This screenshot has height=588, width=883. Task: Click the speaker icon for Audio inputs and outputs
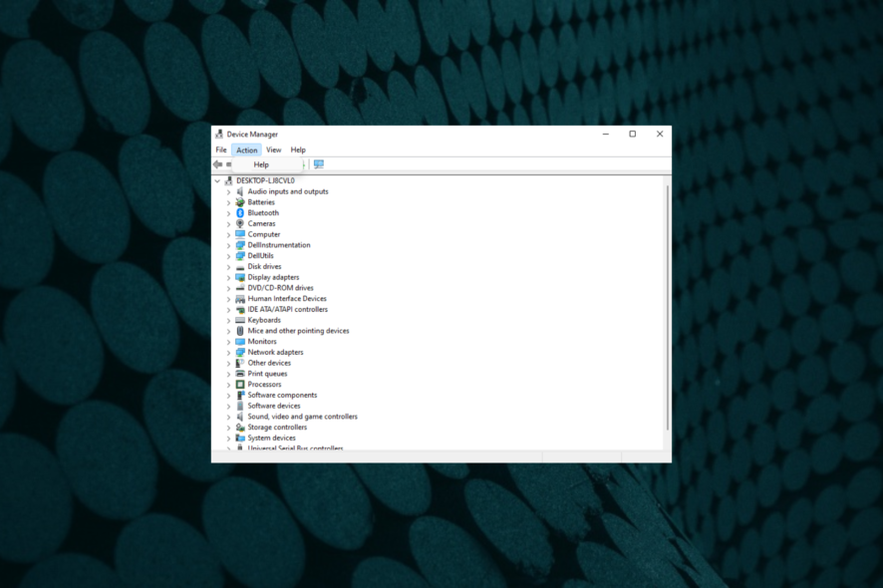click(240, 191)
